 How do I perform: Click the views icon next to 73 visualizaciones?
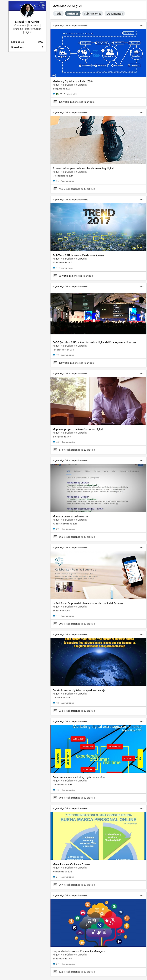tap(55, 276)
